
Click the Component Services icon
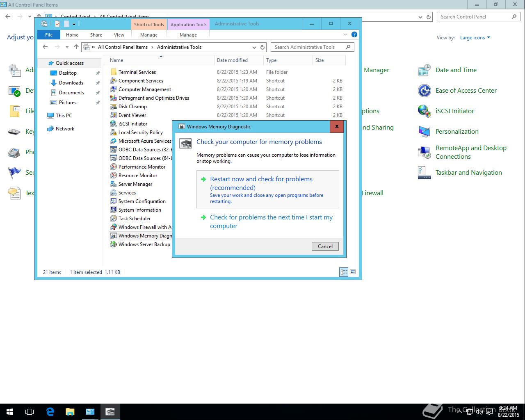tap(114, 81)
